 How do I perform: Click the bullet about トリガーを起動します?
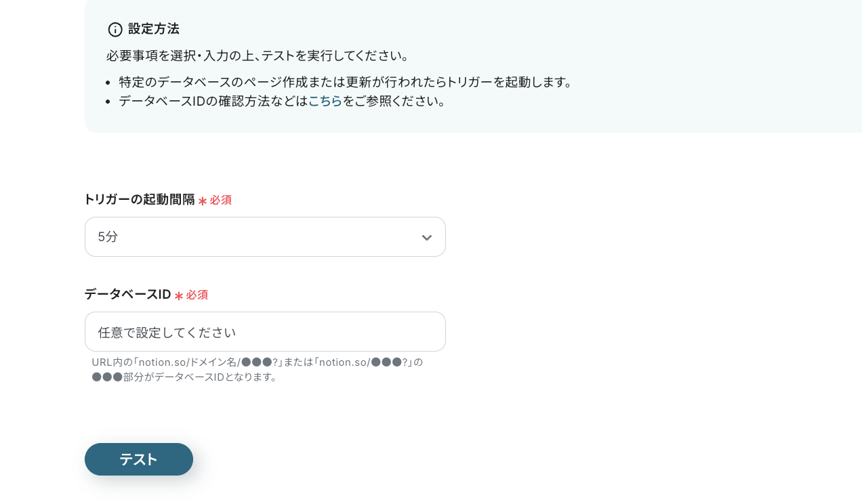click(345, 82)
